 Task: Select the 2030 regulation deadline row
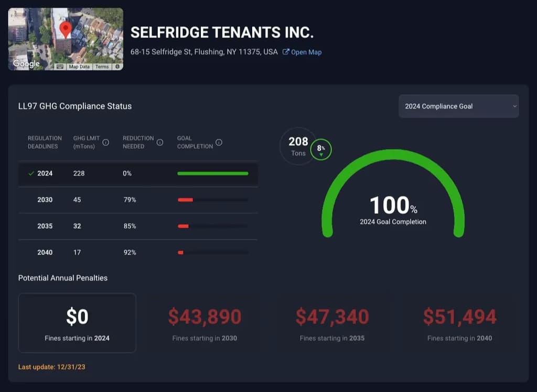tap(137, 200)
